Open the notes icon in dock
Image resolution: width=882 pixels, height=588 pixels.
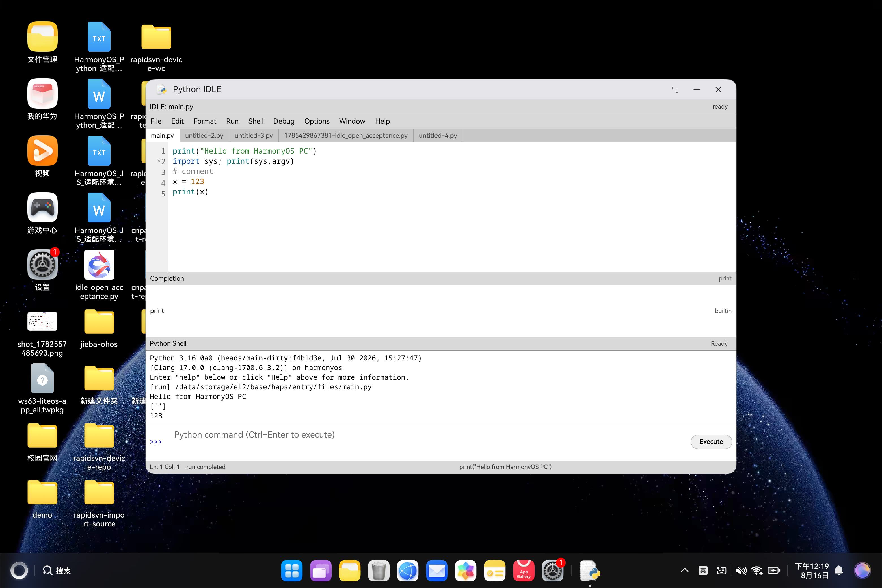[x=495, y=571]
